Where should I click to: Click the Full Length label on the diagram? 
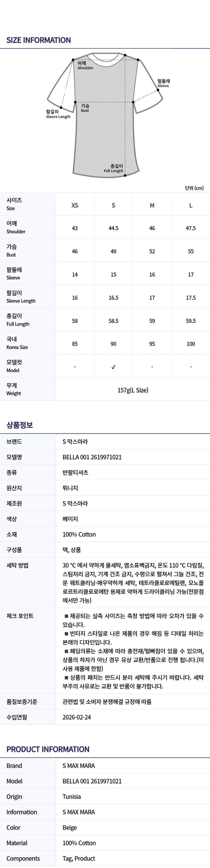[114, 168]
